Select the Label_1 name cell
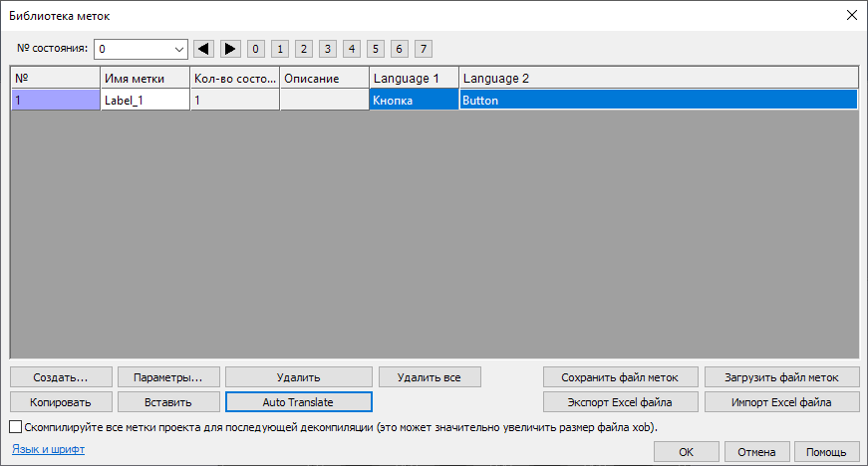 click(145, 100)
